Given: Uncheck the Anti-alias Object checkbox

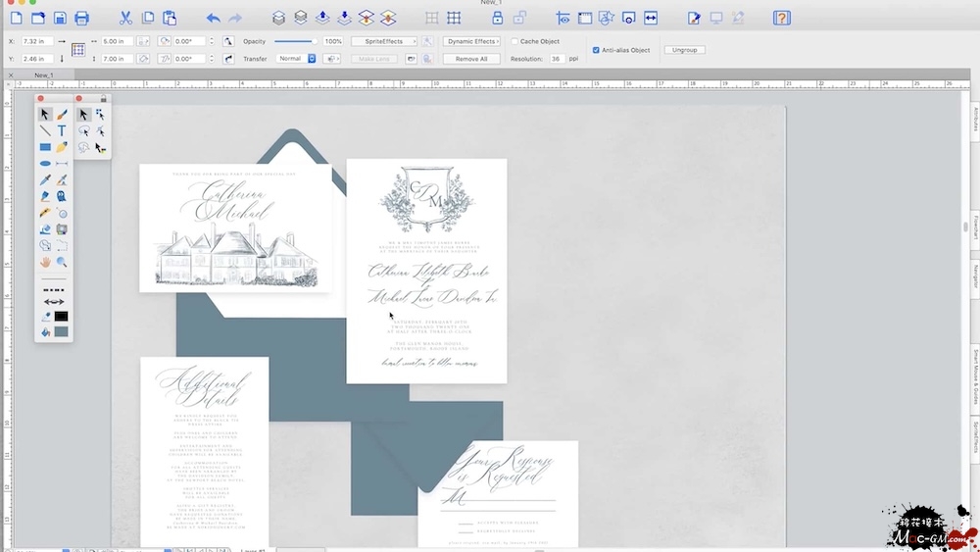Looking at the screenshot, I should pos(596,50).
